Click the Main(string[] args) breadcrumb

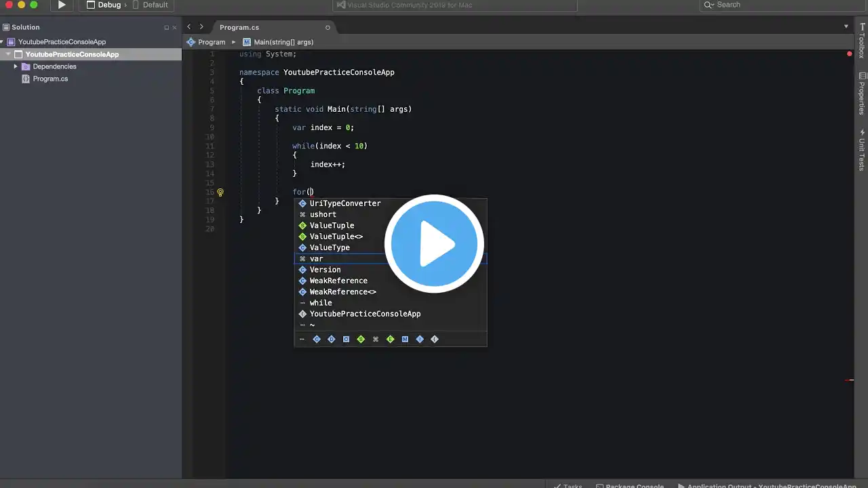[283, 42]
